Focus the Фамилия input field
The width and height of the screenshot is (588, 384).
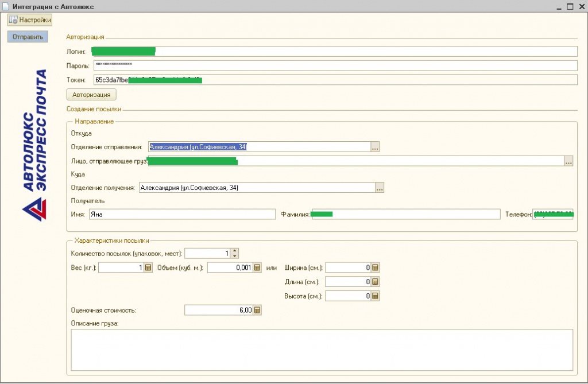click(406, 214)
